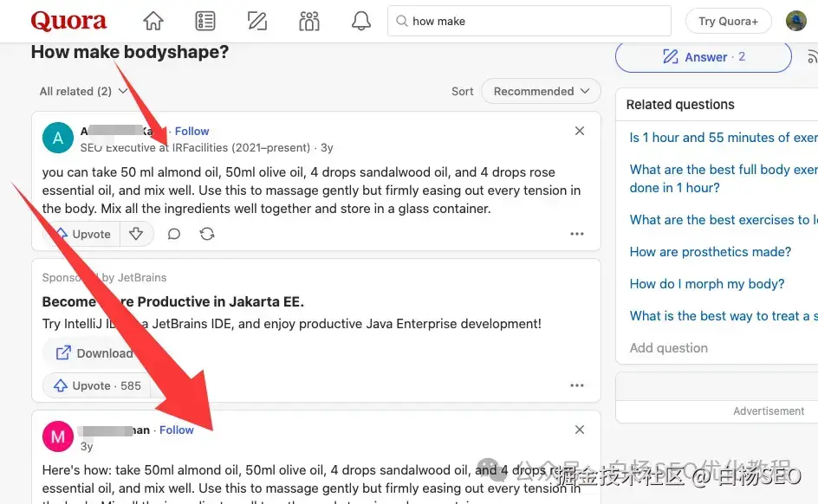Open the Recommended sort dropdown
The height and width of the screenshot is (504, 818).
(541, 91)
